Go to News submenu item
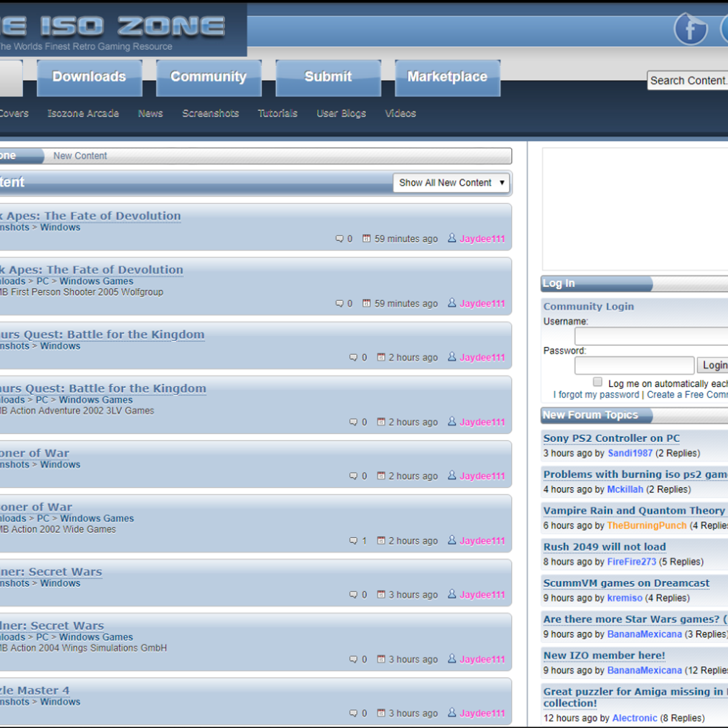The image size is (728, 728). click(x=150, y=113)
